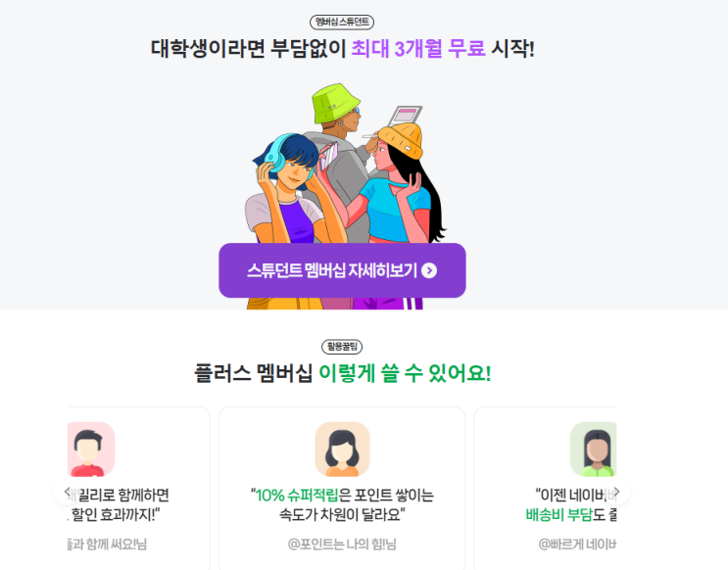Image resolution: width=728 pixels, height=570 pixels.
Task: Click the 활용꿀팁 badge label
Action: point(342,347)
